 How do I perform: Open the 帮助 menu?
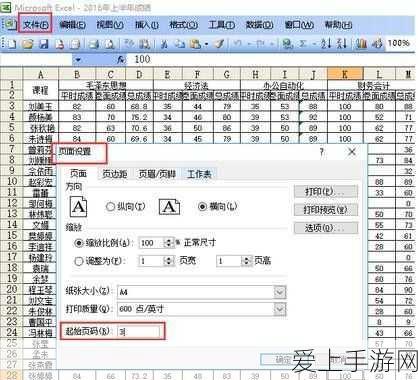click(338, 25)
